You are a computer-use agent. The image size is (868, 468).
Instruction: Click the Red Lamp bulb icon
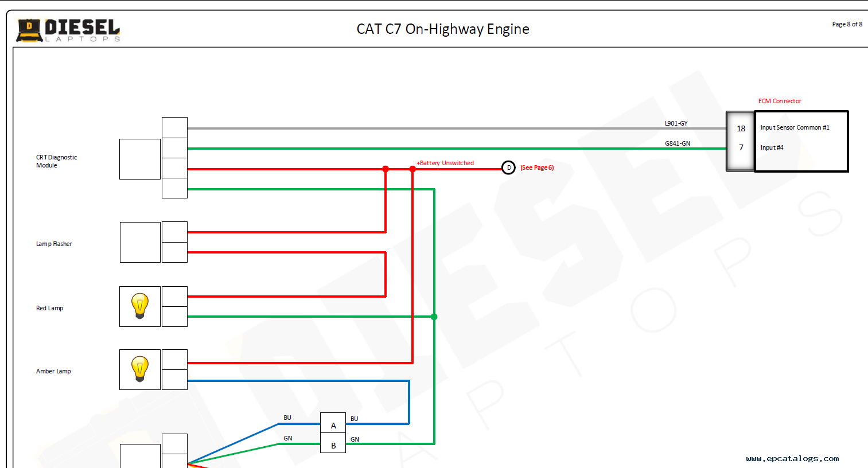[140, 306]
